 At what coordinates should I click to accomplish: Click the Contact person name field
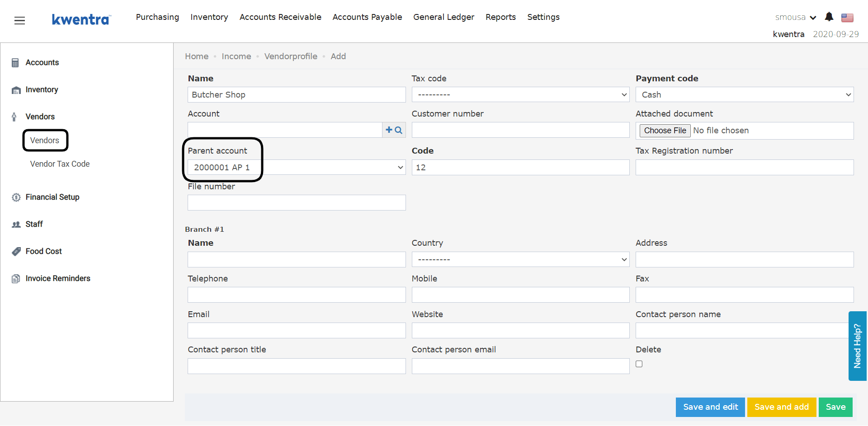click(x=742, y=331)
